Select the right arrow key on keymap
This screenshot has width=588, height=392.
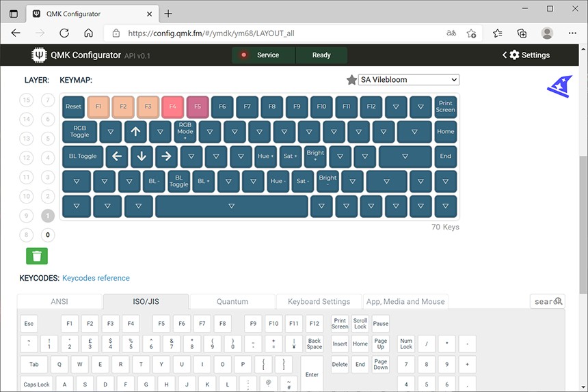(167, 156)
